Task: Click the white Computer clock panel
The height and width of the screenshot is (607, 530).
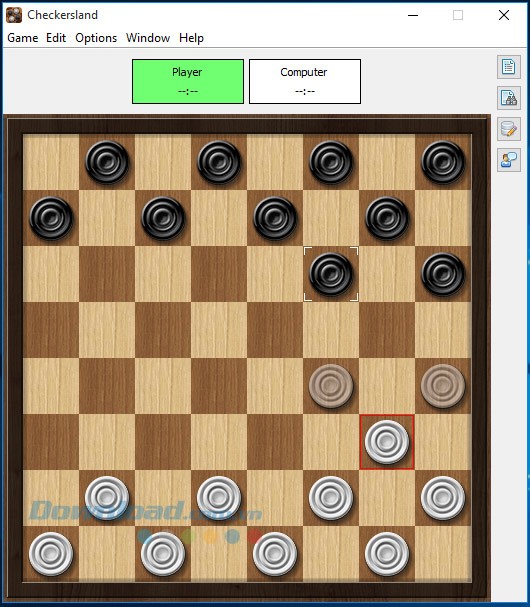Action: (305, 81)
